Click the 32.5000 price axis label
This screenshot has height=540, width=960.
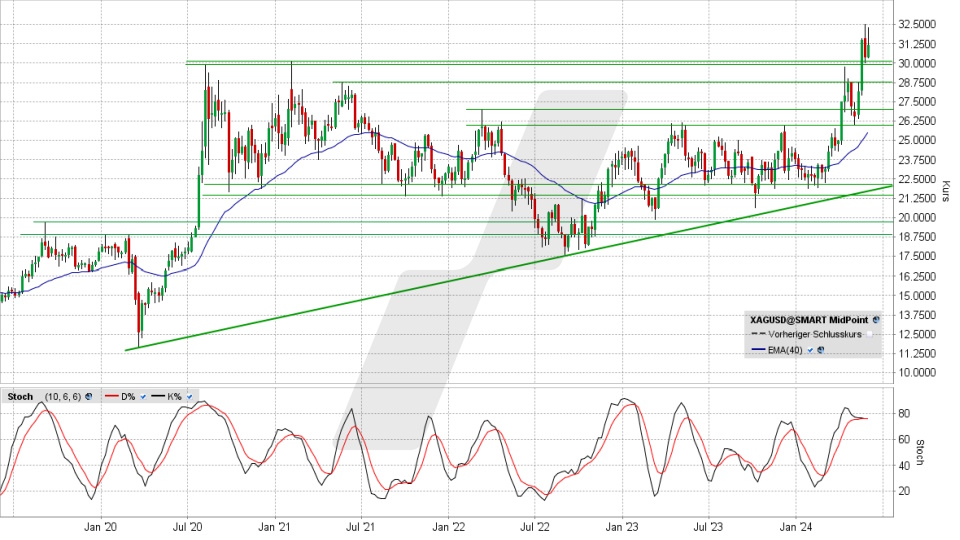[917, 24]
